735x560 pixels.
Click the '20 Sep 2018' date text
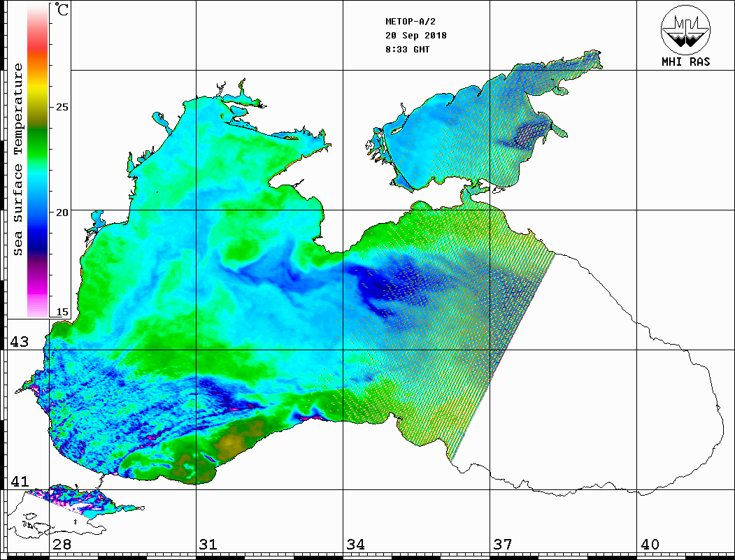click(x=416, y=36)
